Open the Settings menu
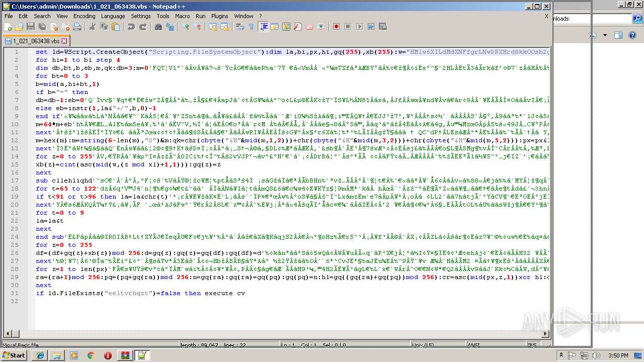 (x=140, y=16)
